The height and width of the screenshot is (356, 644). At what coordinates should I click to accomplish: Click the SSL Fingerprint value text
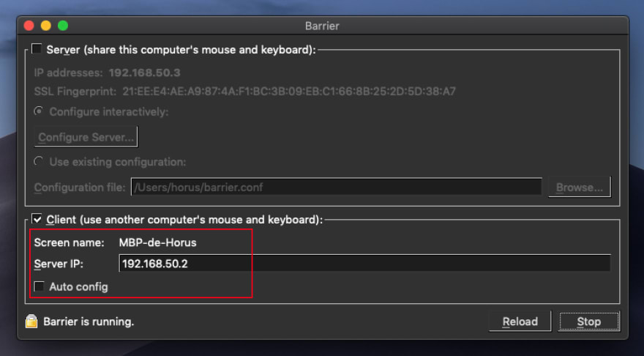tap(289, 92)
